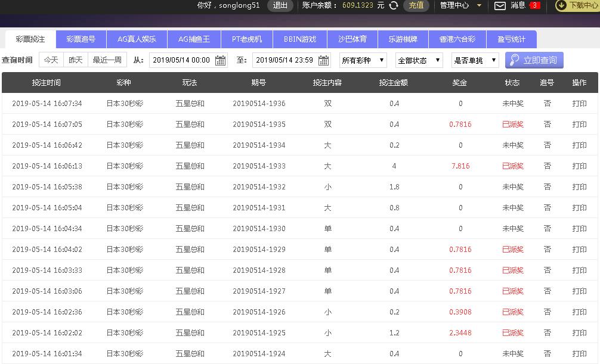Viewport: 600px width, 364px height.
Task: Expand the 管理中心 dropdown menu
Action: [460, 5]
